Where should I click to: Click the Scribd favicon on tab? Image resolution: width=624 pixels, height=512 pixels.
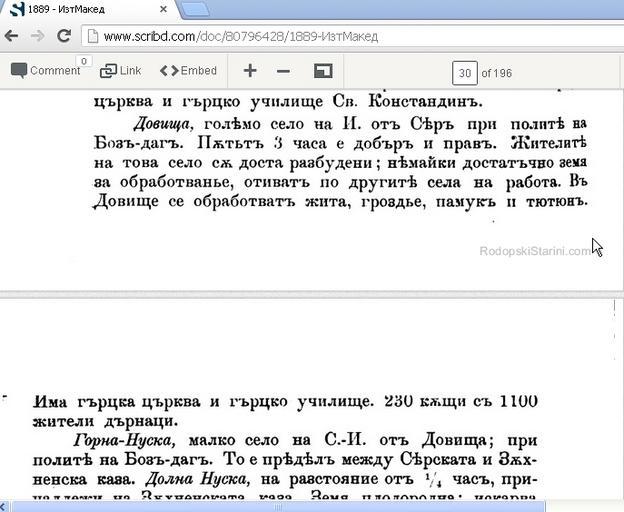(x=17, y=9)
